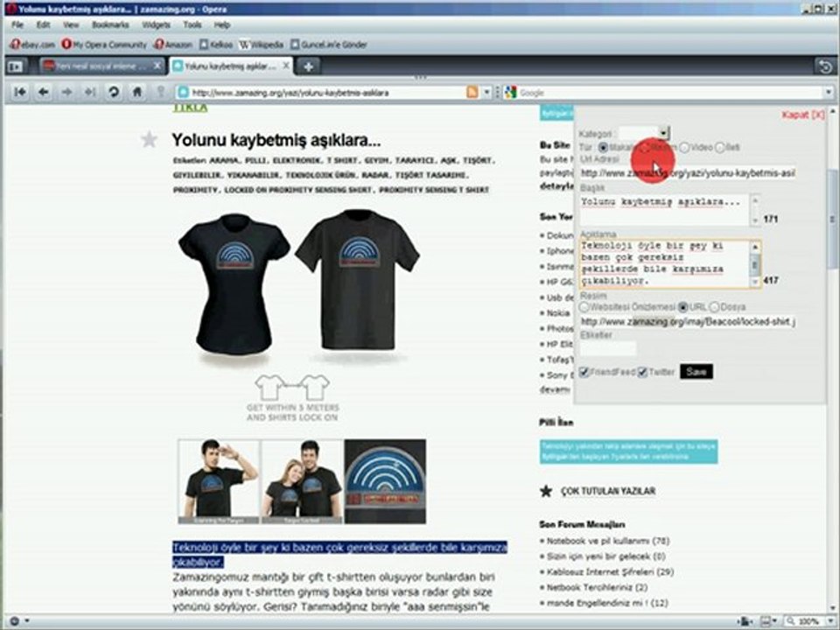Open the Amazon bookmark
The image size is (840, 630).
pyautogui.click(x=173, y=45)
